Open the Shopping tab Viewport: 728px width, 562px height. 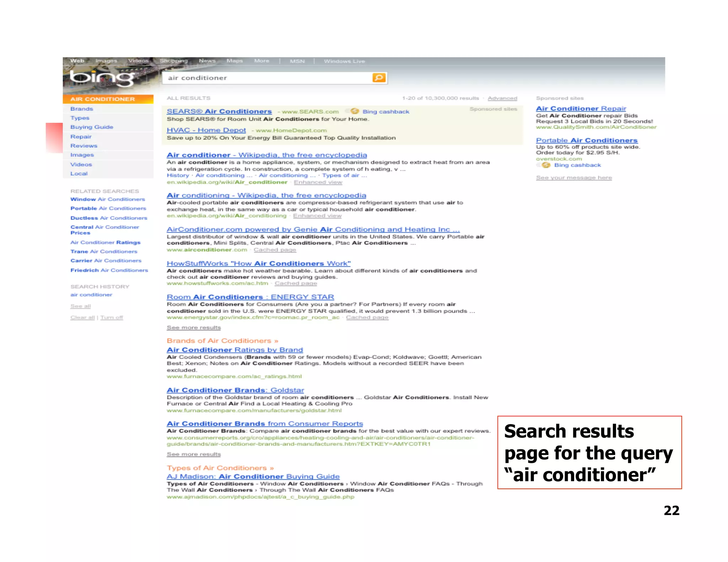point(173,61)
